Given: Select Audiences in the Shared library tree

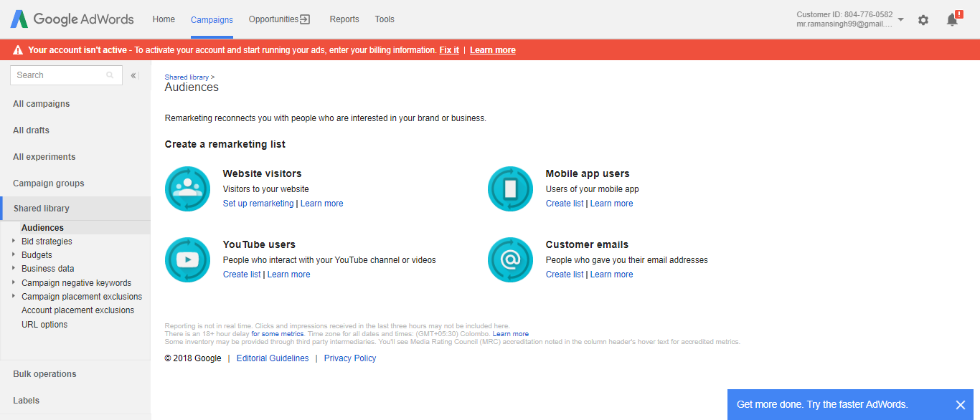Looking at the screenshot, I should 42,228.
